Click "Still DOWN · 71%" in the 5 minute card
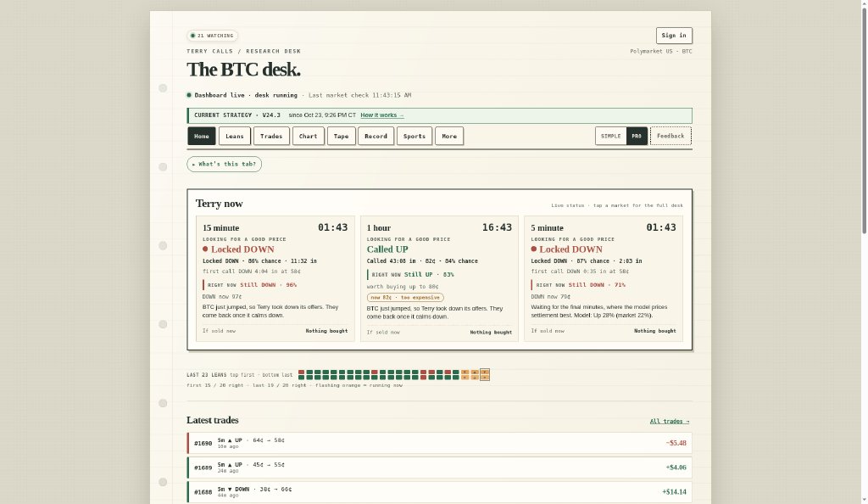 tap(597, 285)
